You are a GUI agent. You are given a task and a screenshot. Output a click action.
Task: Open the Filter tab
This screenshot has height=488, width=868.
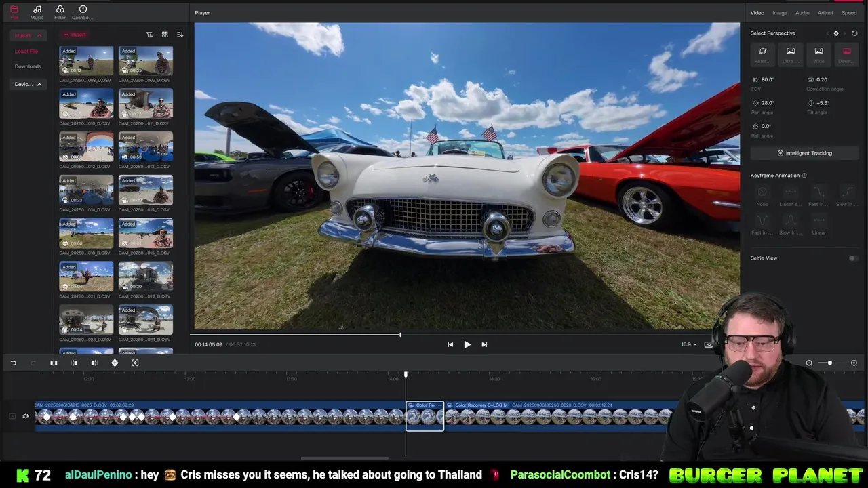(x=60, y=12)
